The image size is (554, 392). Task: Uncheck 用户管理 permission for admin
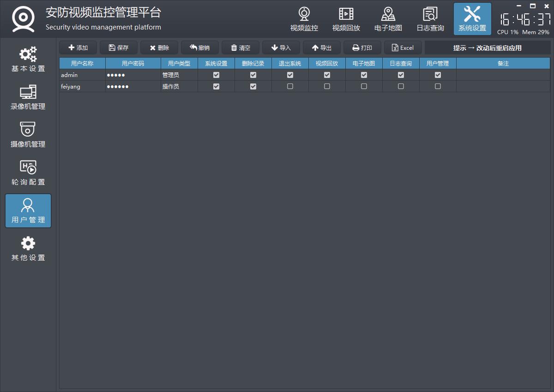pyautogui.click(x=438, y=75)
